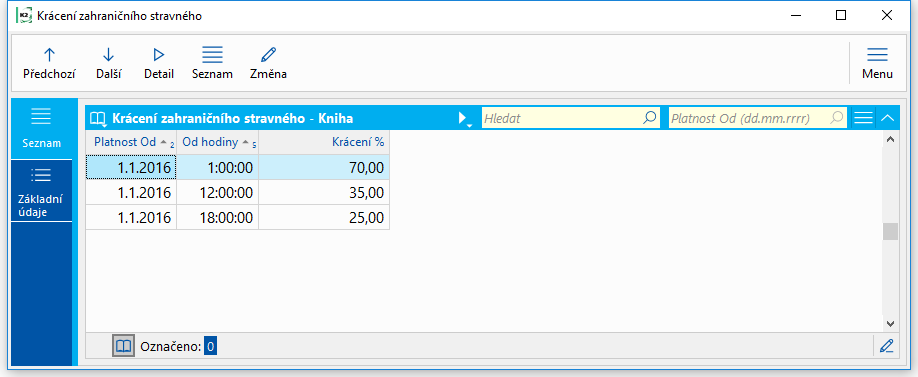Move to next record with Další
The height and width of the screenshot is (377, 918).
pos(108,63)
